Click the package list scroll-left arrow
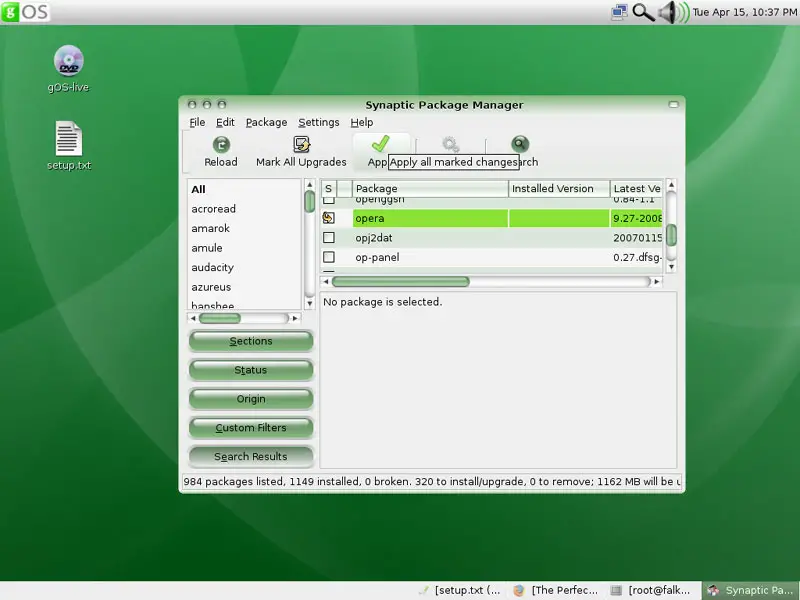The height and width of the screenshot is (600, 800). tap(326, 282)
